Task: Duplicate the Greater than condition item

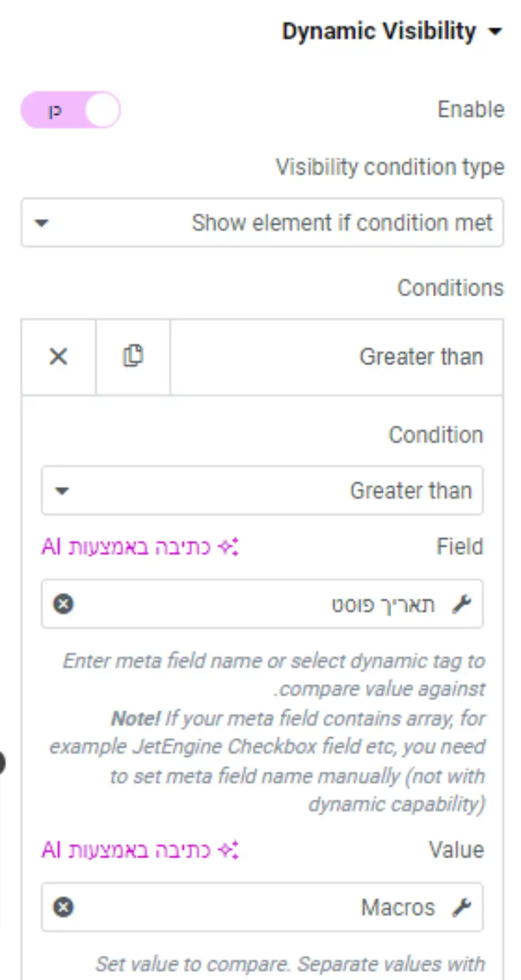Action: coord(133,357)
